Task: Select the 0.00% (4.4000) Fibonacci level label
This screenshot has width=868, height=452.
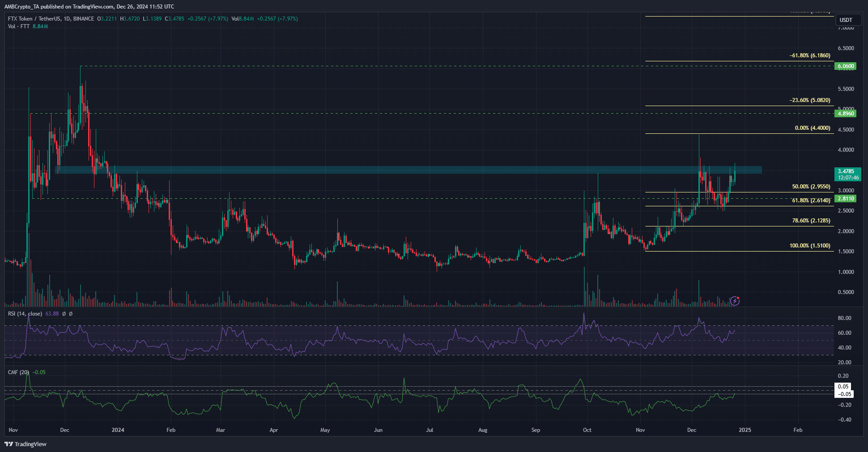Action: click(812, 128)
